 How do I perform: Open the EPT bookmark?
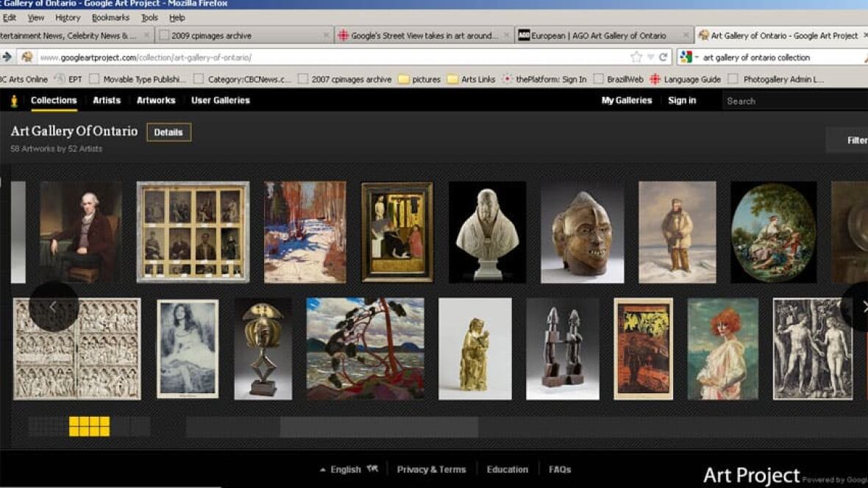tap(69, 79)
